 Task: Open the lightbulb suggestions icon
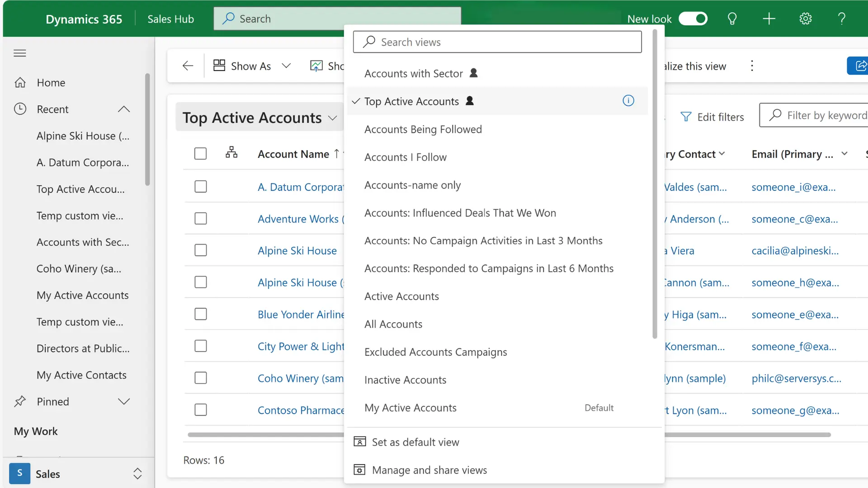click(x=732, y=19)
